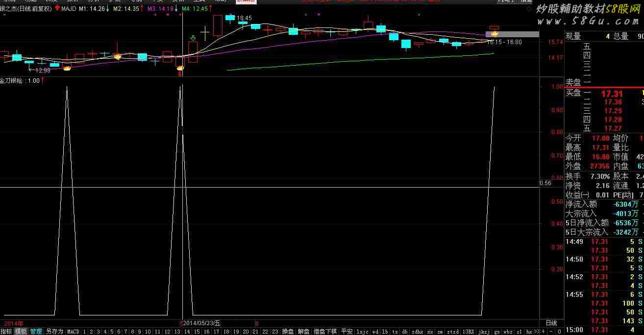Switch to the 指标 indicator tab
Viewport: 644px width, 335px height.
click(x=6, y=332)
